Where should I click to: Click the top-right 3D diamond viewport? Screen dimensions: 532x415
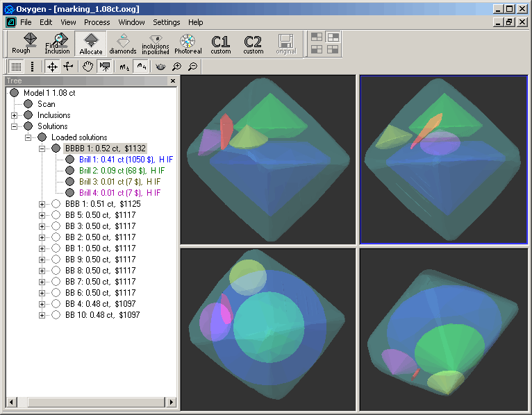(444, 159)
